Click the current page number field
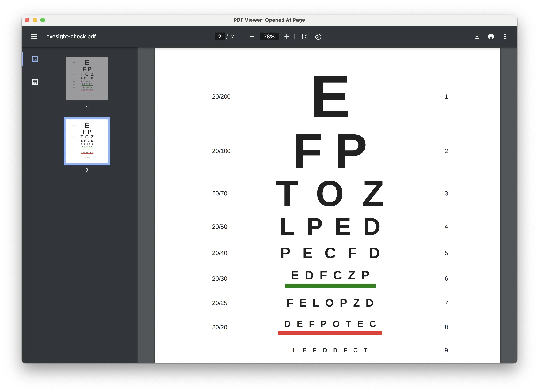Image resolution: width=539 pixels, height=392 pixels. pos(219,36)
